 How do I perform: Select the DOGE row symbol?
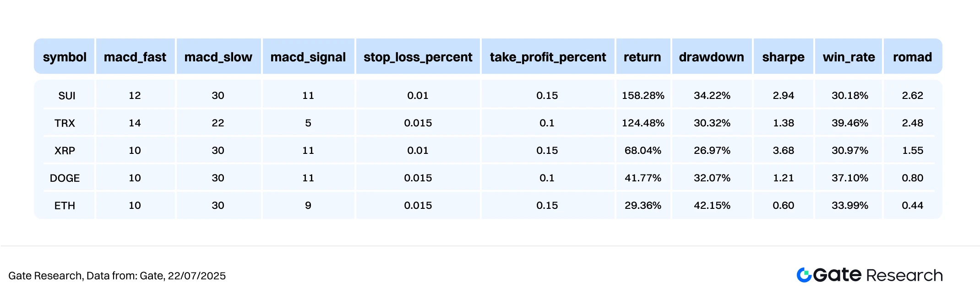65,178
